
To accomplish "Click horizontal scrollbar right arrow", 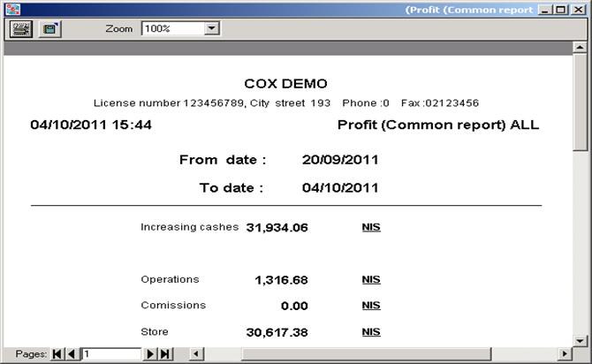I will (x=565, y=354).
